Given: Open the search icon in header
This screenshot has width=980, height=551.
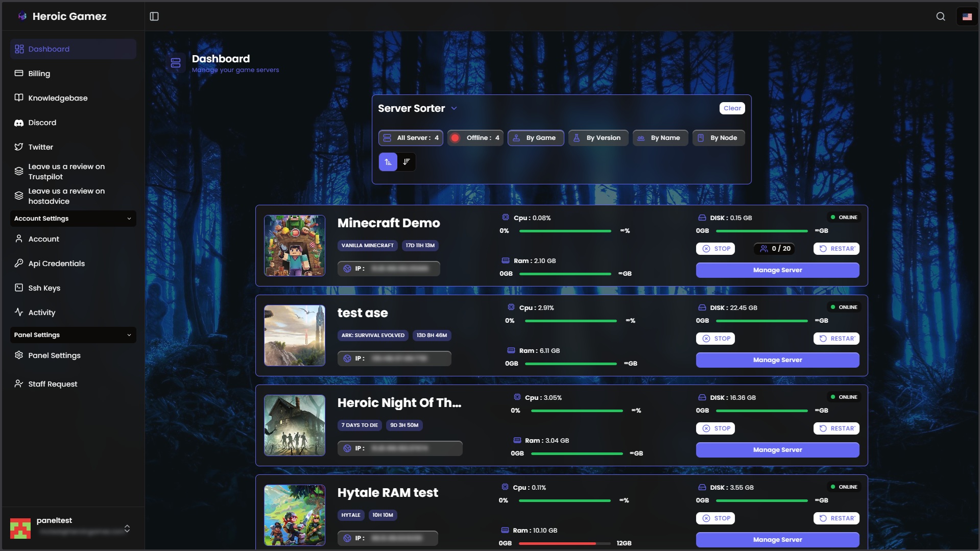Looking at the screenshot, I should pos(940,16).
